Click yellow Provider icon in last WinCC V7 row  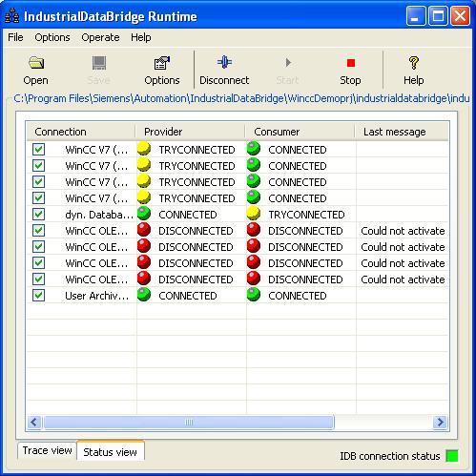tap(144, 197)
